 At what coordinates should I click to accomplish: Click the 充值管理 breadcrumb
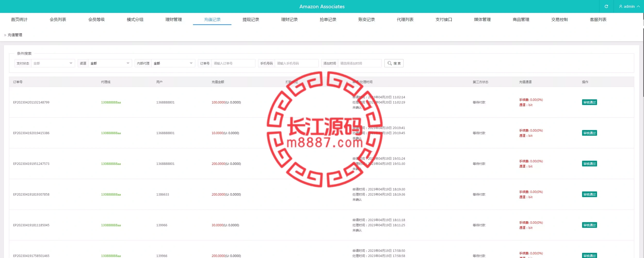15,35
